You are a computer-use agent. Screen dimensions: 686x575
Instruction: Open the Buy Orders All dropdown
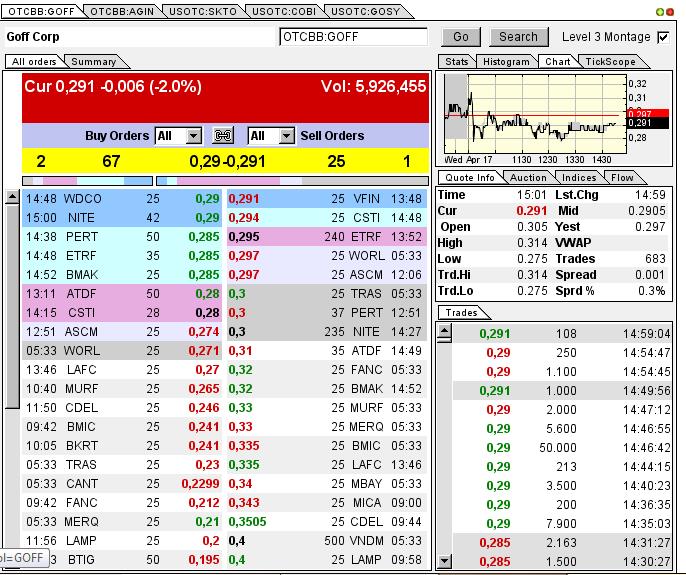pos(193,136)
